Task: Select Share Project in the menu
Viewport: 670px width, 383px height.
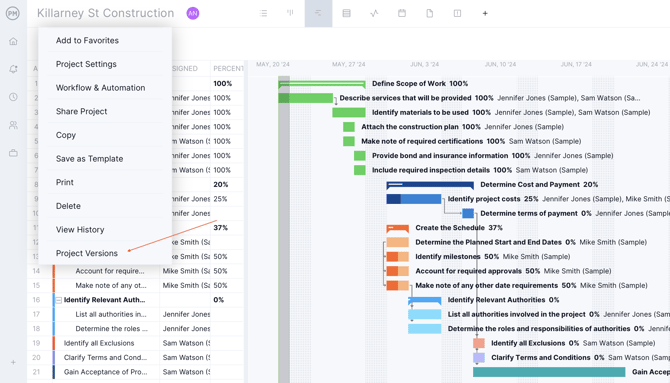Action: [82, 111]
